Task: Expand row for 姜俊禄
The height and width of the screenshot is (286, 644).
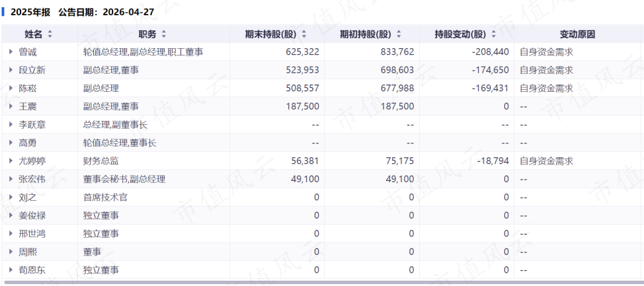Action: tap(11, 215)
